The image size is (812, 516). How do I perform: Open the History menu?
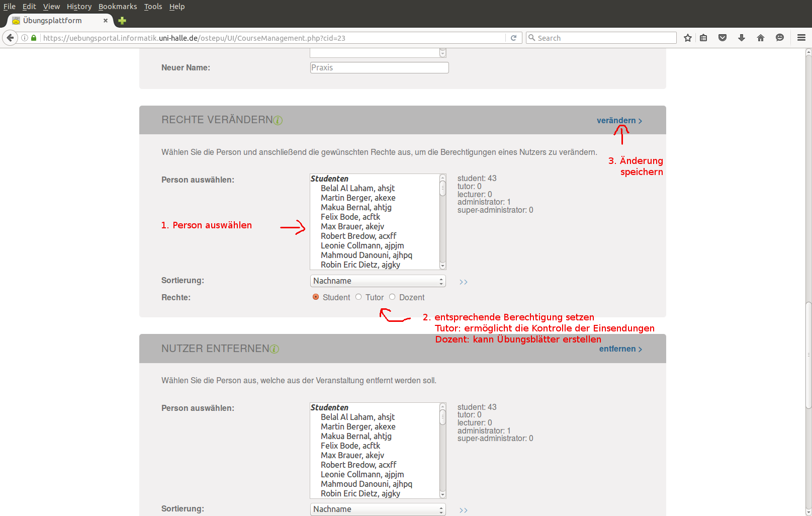coord(79,7)
